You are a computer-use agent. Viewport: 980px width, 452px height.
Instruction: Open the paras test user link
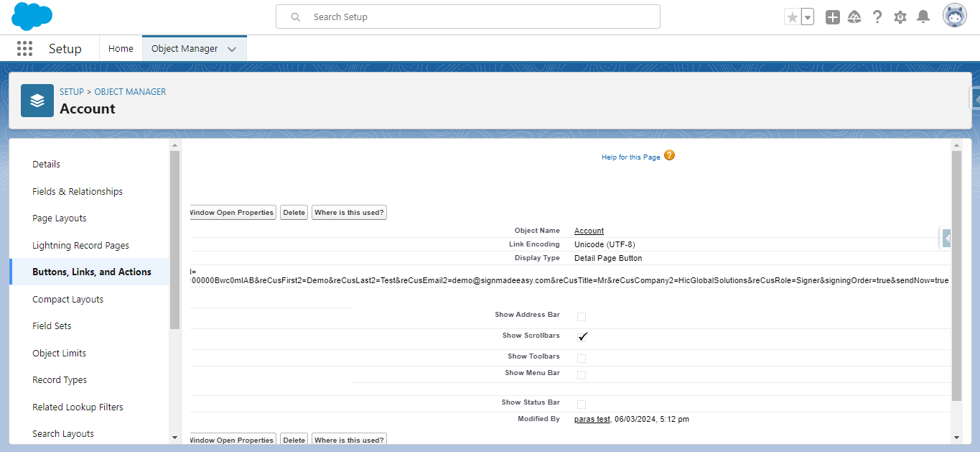[x=592, y=419]
